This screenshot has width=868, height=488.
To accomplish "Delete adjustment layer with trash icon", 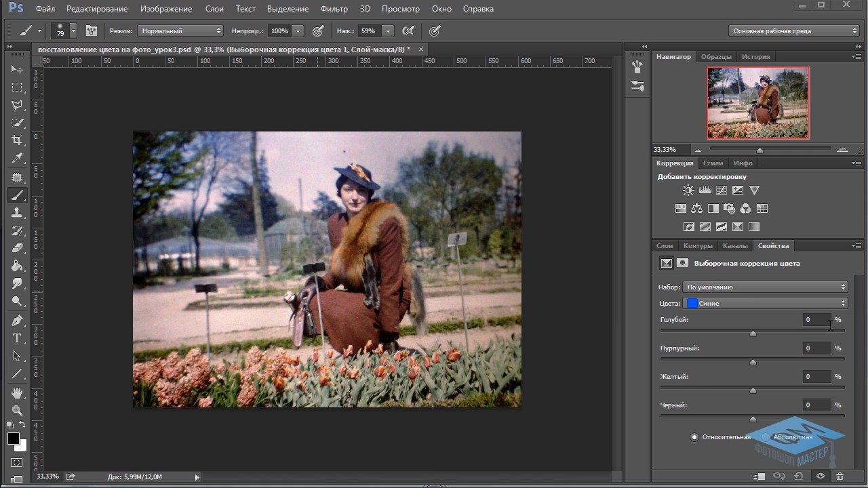I will pos(840,476).
